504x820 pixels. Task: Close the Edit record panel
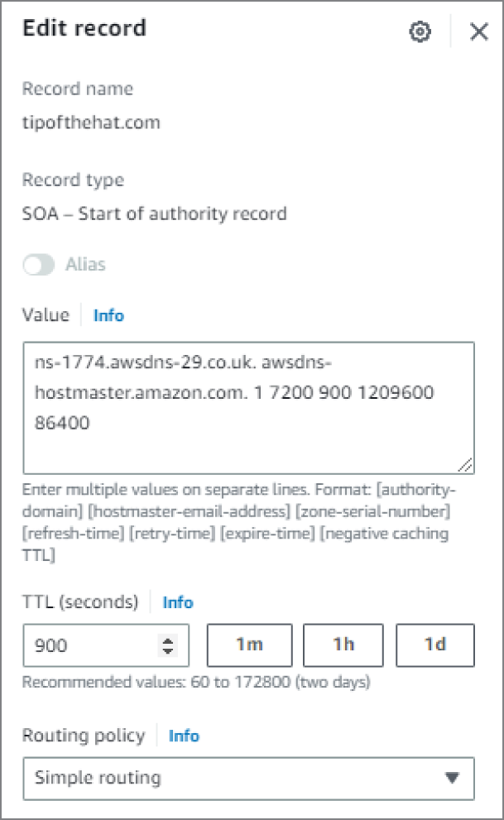(479, 32)
